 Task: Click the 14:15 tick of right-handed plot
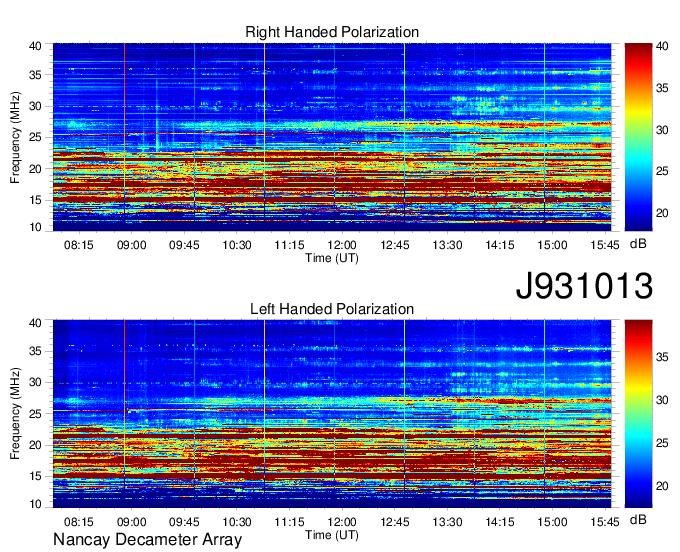pos(500,245)
